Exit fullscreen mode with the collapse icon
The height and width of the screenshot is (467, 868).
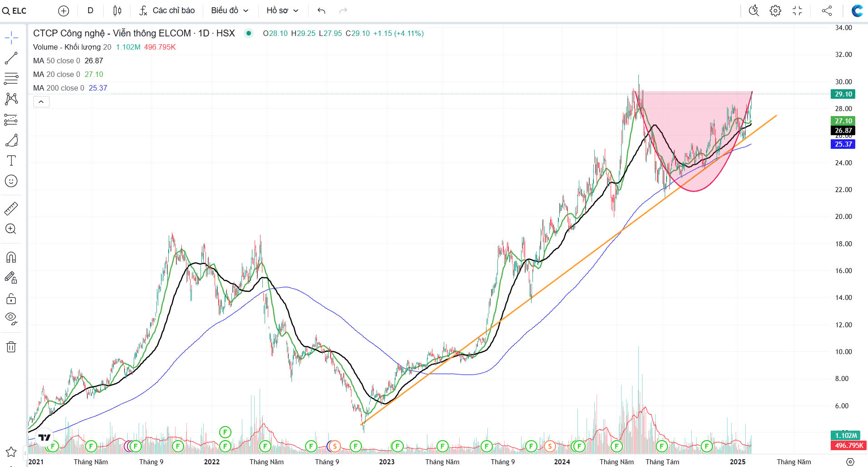pyautogui.click(x=798, y=10)
